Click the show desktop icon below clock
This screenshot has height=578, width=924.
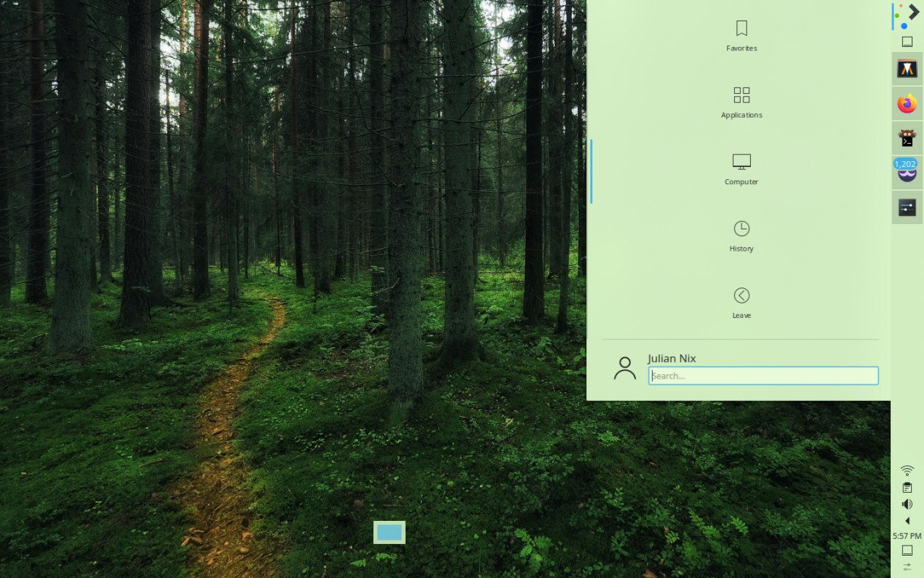coord(907,551)
